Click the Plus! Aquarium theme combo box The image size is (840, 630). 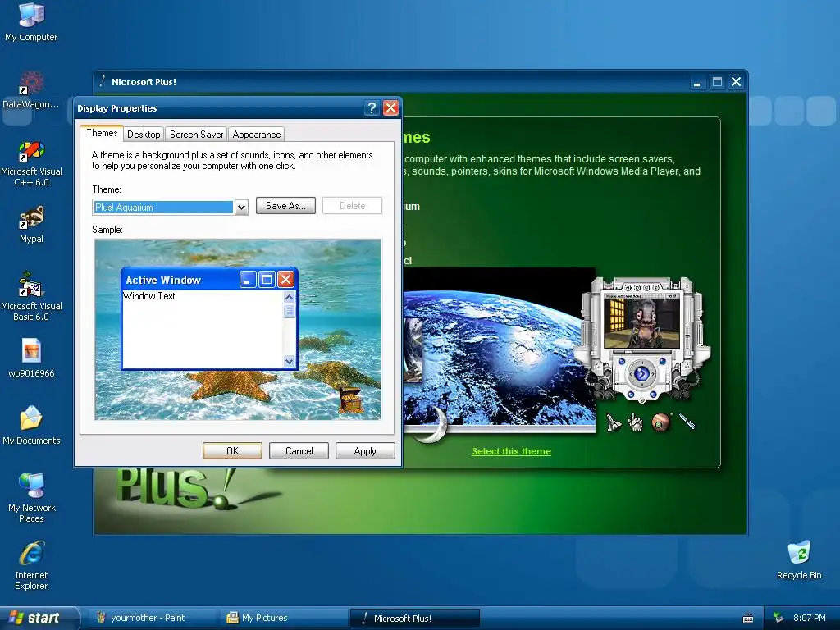171,208
